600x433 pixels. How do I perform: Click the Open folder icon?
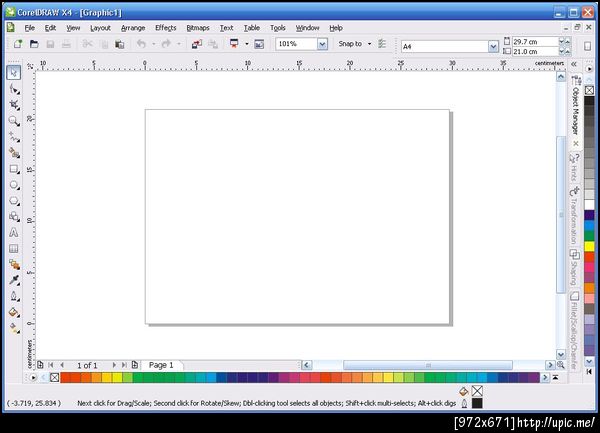pos(34,44)
